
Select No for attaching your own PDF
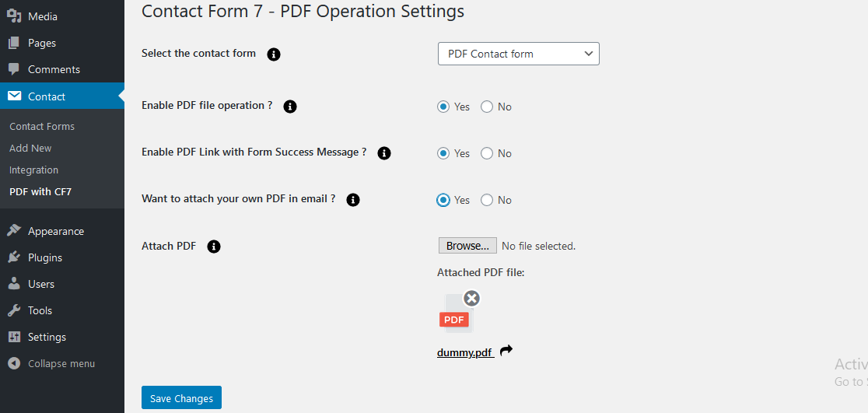[x=487, y=200]
